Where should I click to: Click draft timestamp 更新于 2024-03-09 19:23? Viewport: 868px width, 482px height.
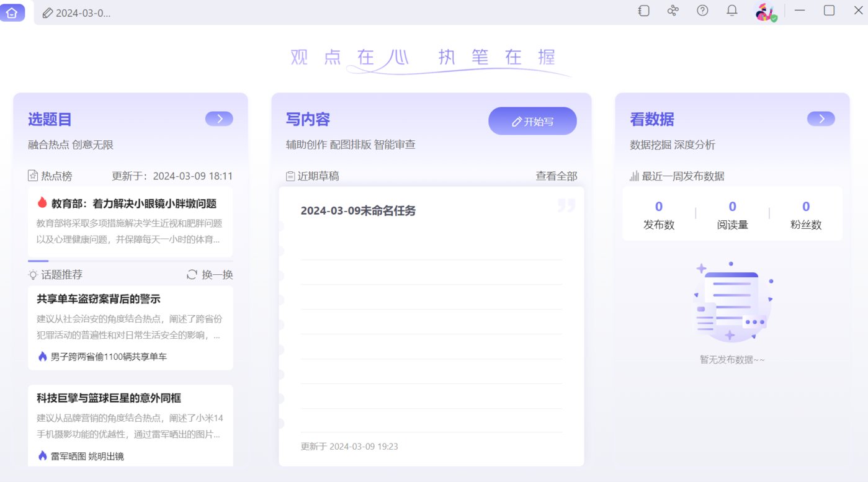(349, 447)
